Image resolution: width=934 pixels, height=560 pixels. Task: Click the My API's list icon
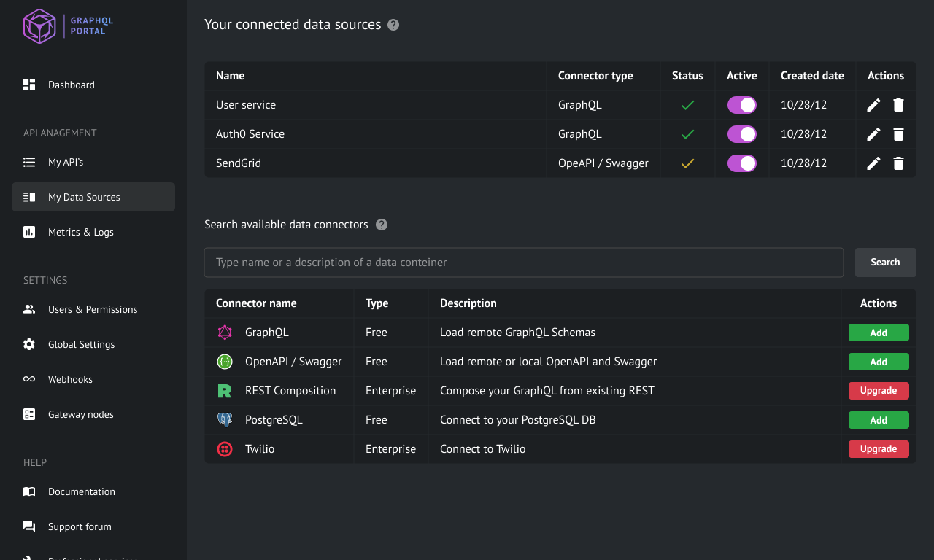29,162
